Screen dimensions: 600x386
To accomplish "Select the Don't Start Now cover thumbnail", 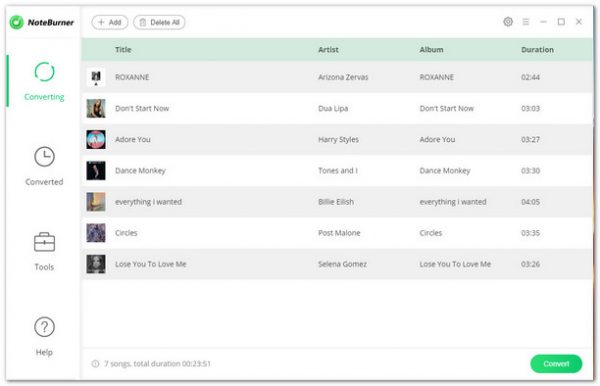I will [x=96, y=108].
